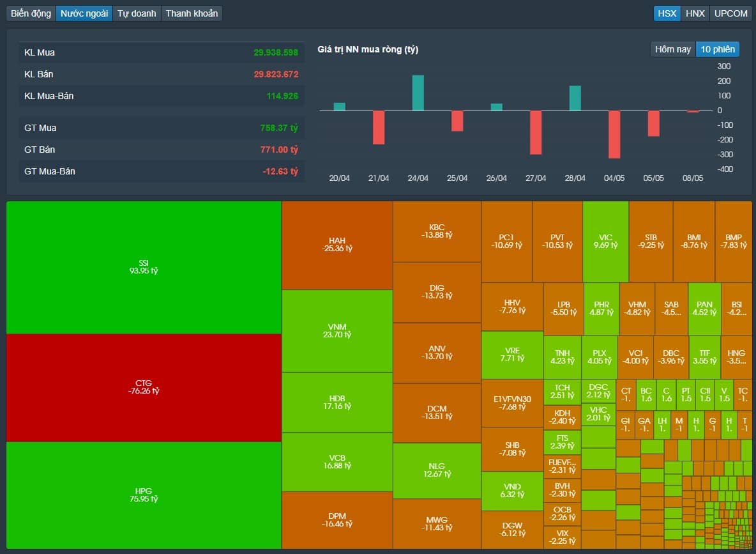Click the DCM -13.51 tỷ tile
The height and width of the screenshot is (554, 756).
(x=437, y=413)
